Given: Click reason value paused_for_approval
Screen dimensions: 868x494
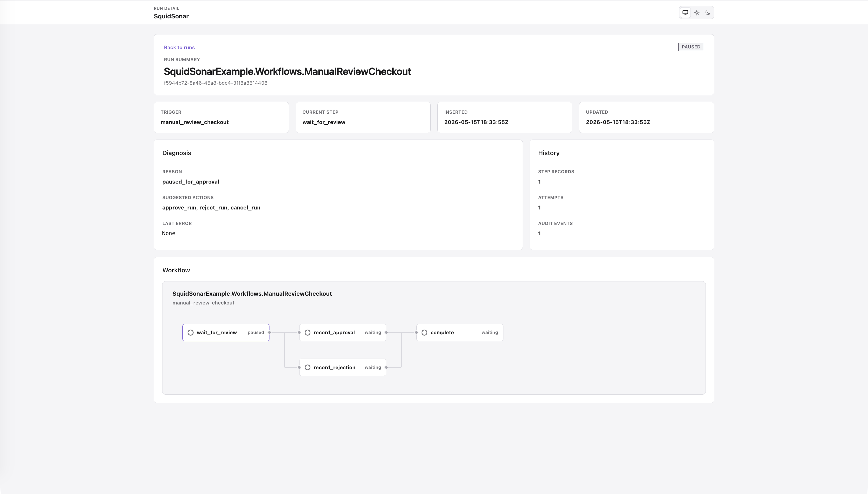Looking at the screenshot, I should pos(190,182).
